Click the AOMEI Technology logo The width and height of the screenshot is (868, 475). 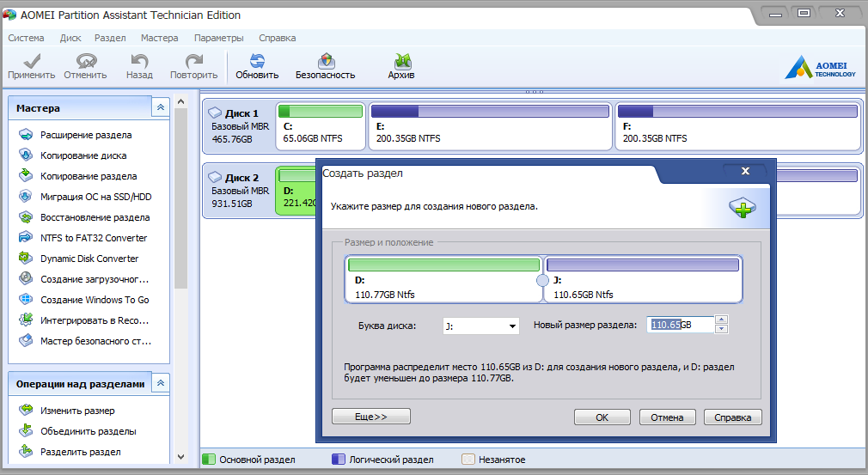coord(821,68)
